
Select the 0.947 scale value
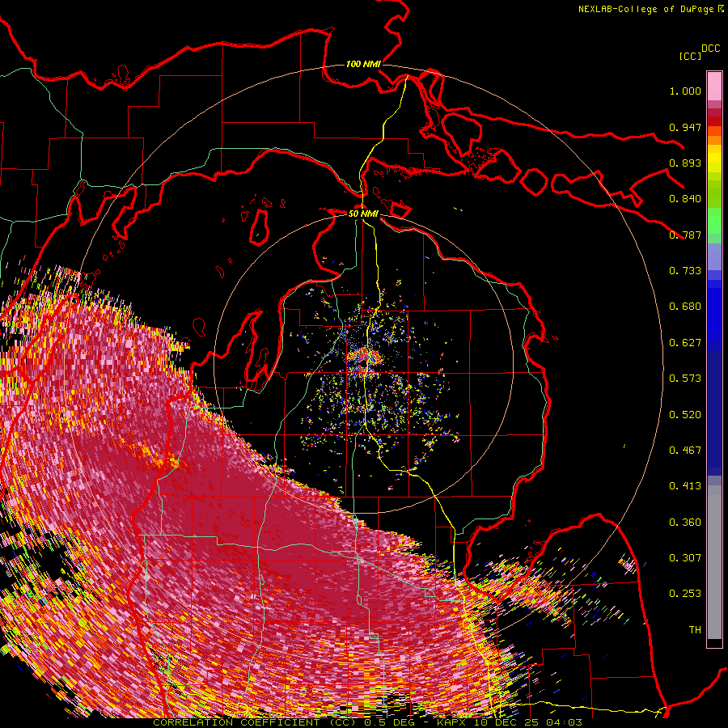pos(685,127)
